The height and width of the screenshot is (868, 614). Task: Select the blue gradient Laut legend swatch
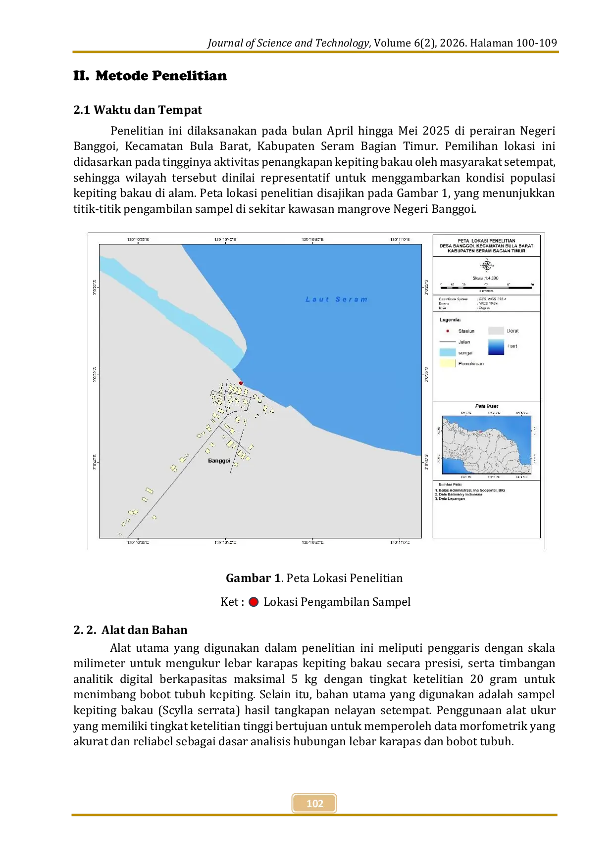tap(496, 347)
